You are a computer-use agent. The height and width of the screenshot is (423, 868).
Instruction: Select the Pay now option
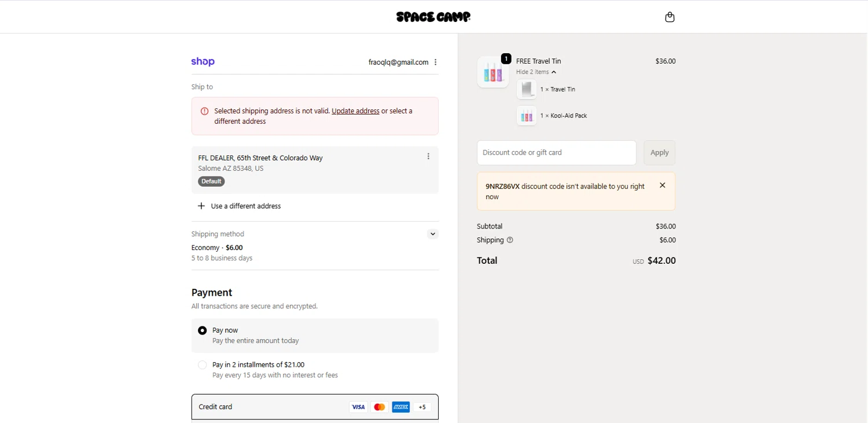[203, 330]
